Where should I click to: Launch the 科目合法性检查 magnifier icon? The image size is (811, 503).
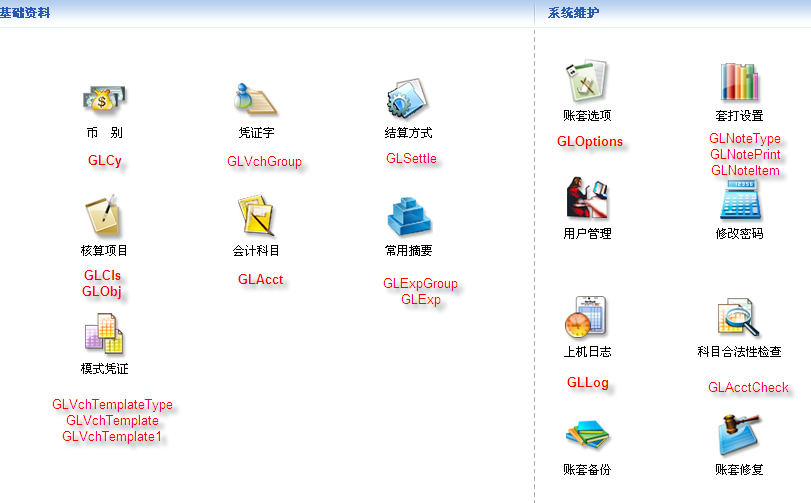[x=739, y=317]
